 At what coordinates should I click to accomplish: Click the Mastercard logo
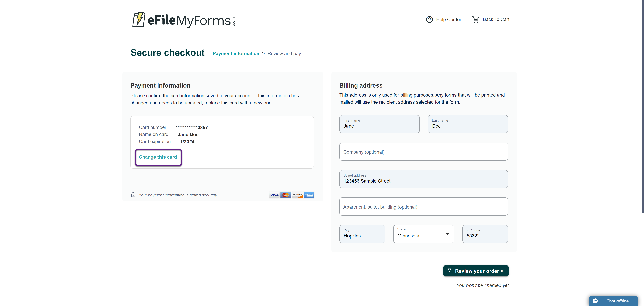(x=285, y=195)
